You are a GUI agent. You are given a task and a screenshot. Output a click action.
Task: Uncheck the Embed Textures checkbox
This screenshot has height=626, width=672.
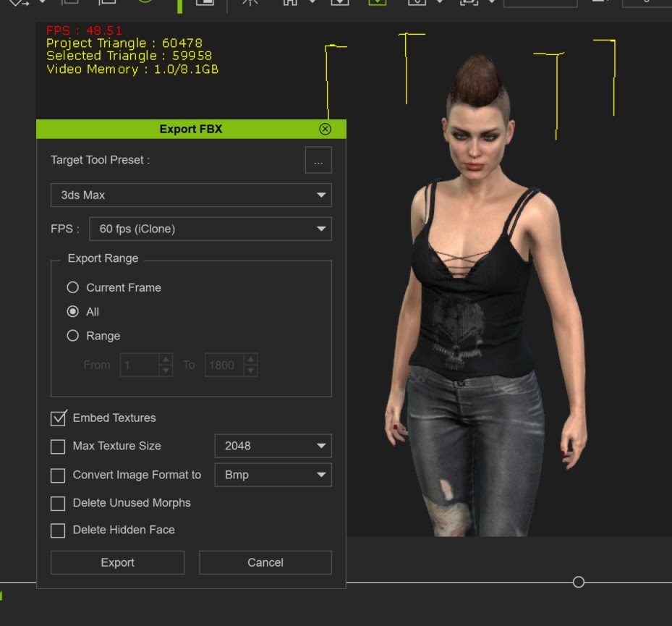click(x=58, y=418)
